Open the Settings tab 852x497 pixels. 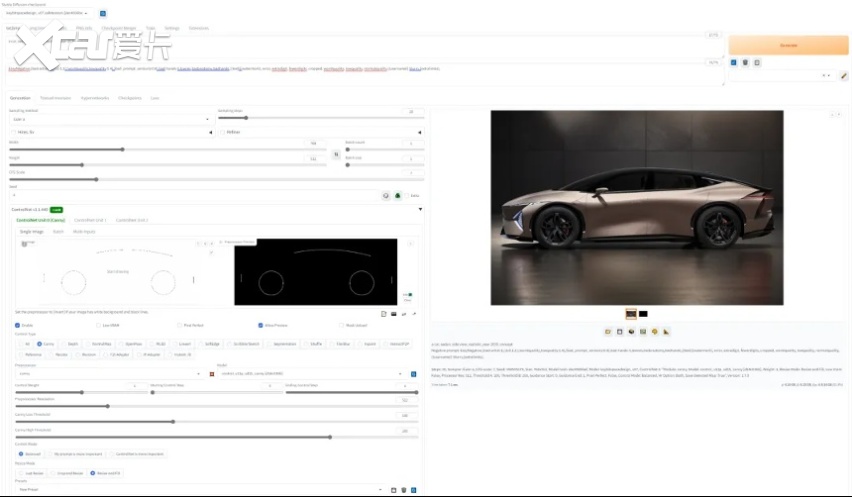[x=172, y=28]
